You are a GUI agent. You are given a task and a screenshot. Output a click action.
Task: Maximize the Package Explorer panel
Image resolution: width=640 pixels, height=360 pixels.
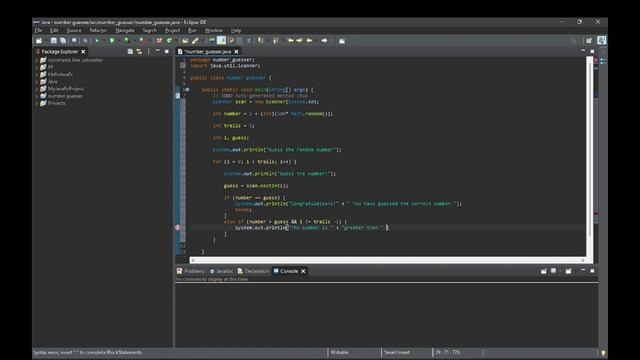[x=167, y=51]
